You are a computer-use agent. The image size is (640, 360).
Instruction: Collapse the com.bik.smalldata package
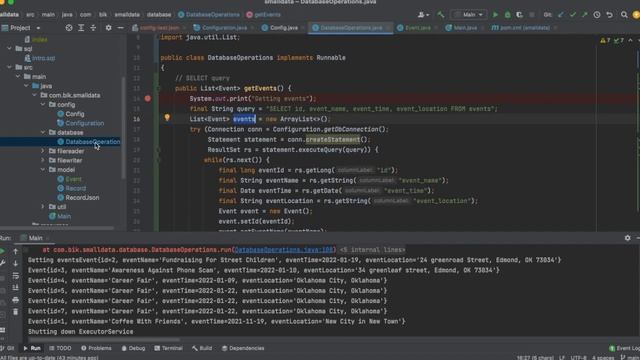(35, 95)
